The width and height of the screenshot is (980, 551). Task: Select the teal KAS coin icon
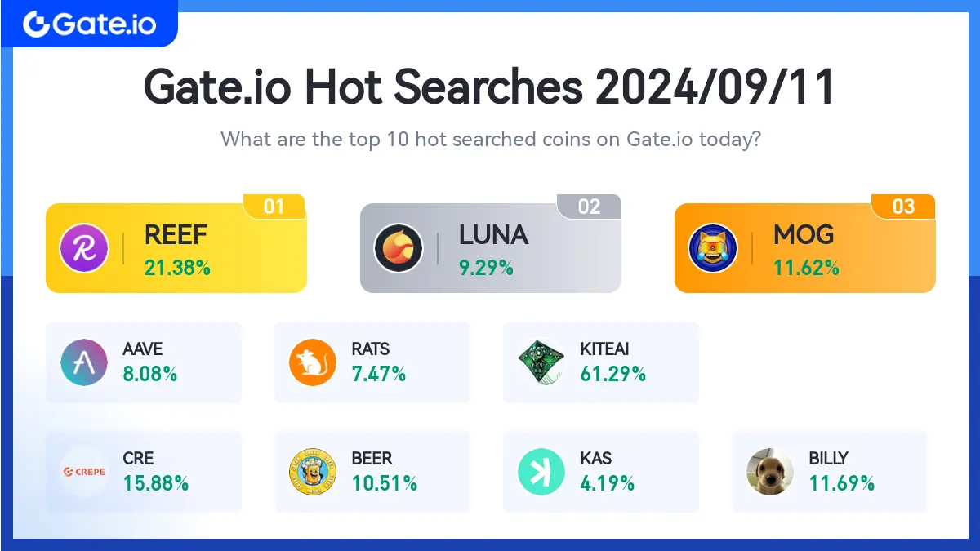coord(541,472)
